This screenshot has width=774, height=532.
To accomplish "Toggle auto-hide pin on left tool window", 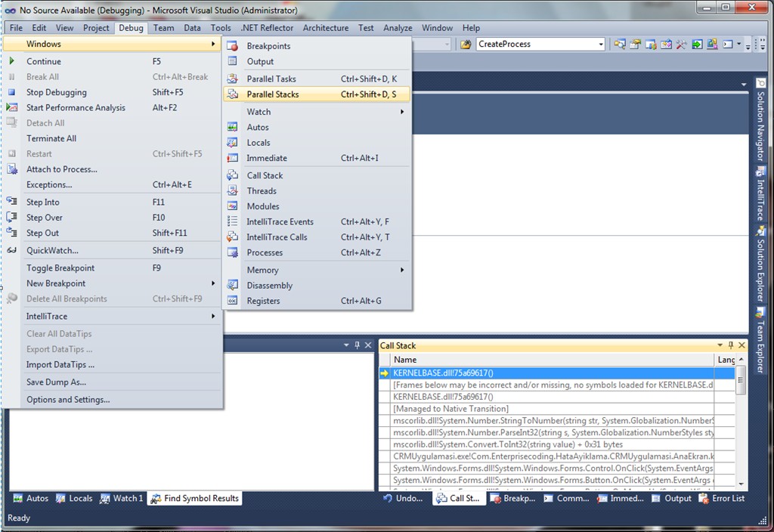I will (357, 345).
